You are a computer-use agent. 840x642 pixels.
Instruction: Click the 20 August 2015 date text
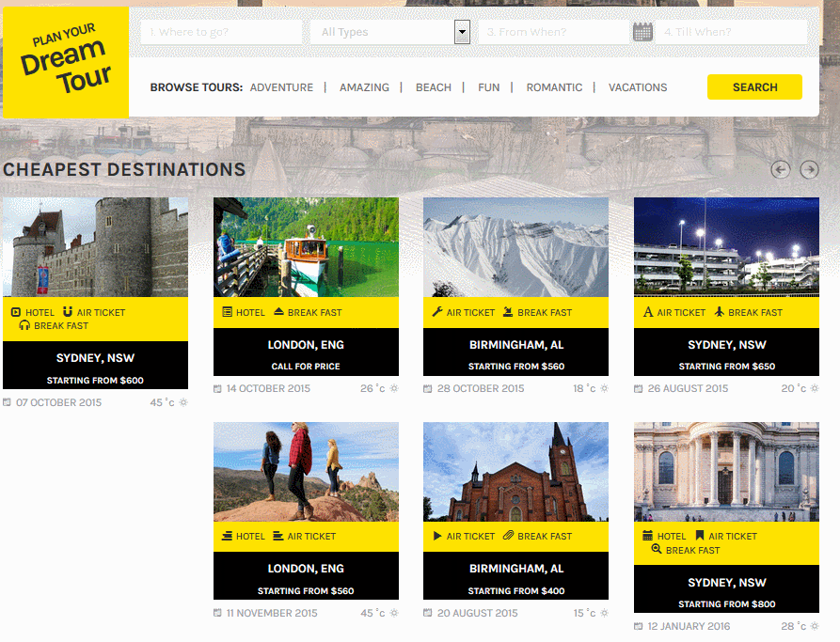pyautogui.click(x=477, y=613)
